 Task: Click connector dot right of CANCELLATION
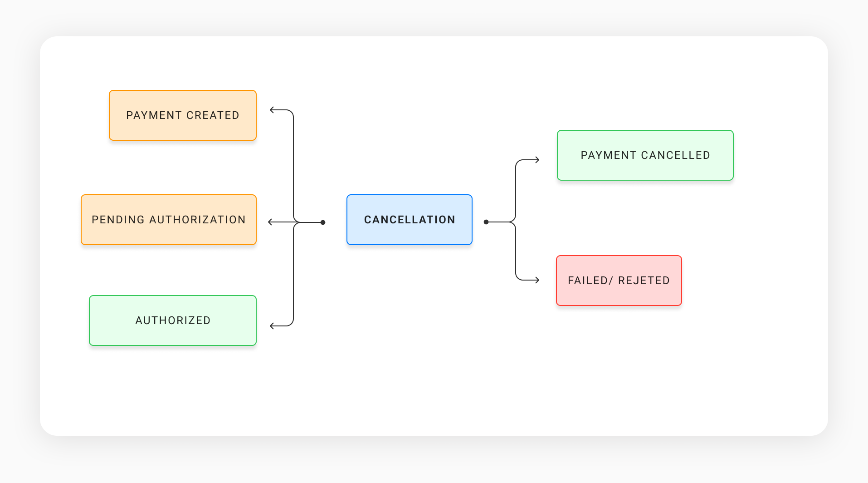point(486,222)
